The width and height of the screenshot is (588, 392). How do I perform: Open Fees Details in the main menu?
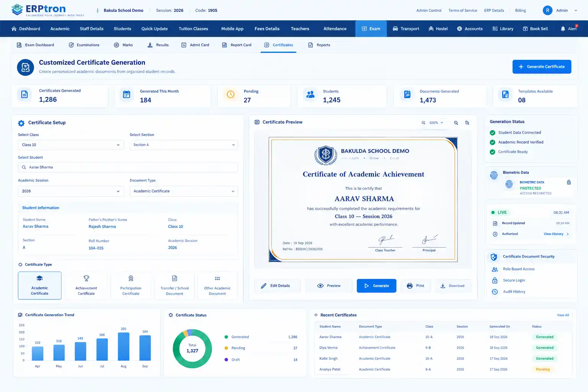(x=267, y=29)
